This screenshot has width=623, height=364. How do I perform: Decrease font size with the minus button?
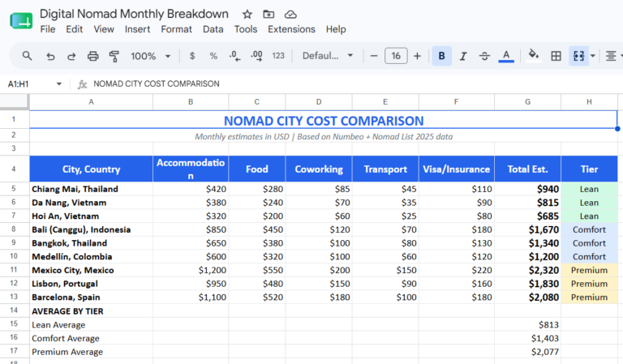[x=374, y=56]
